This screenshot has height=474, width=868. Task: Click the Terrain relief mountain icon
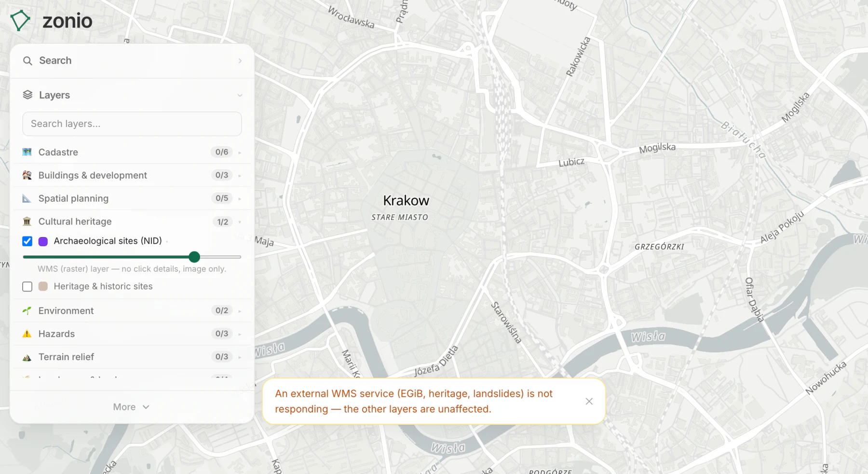click(27, 357)
